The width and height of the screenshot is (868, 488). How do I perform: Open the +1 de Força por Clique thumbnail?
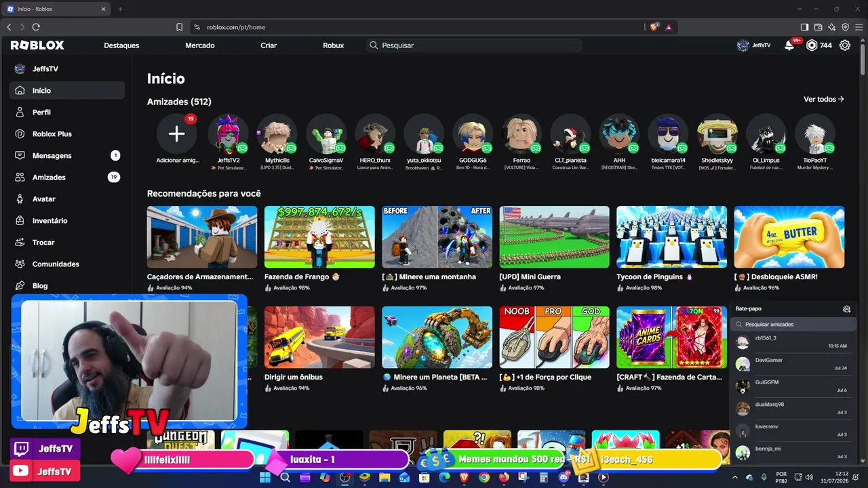tap(554, 338)
